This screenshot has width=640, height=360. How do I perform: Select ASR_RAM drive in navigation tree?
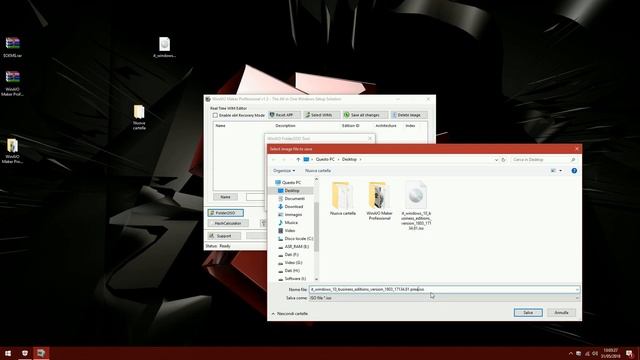click(293, 247)
